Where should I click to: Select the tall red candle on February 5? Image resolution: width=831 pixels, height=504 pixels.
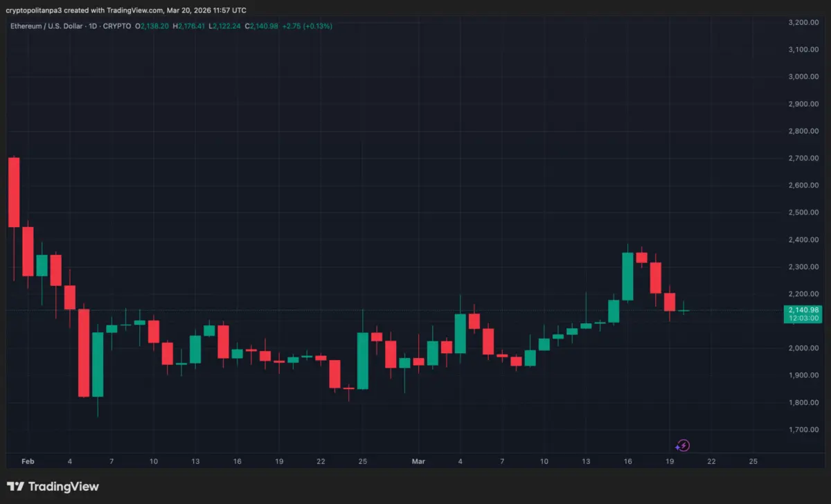point(84,352)
